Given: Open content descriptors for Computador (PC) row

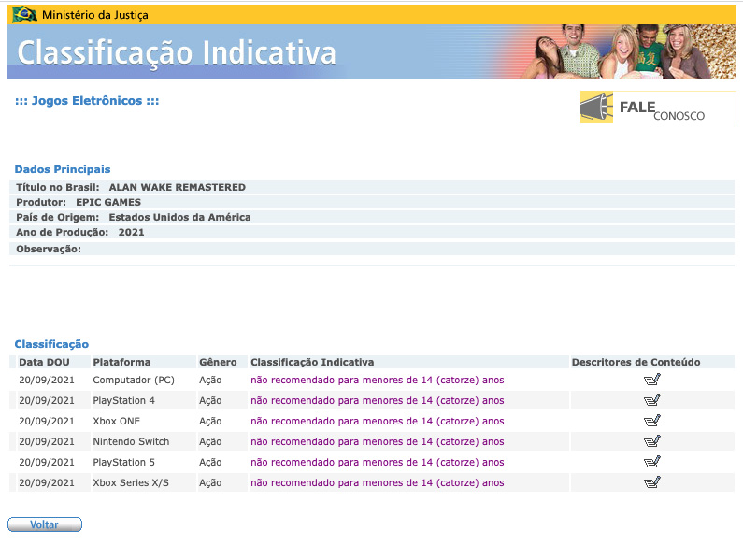Looking at the screenshot, I should pos(652,380).
